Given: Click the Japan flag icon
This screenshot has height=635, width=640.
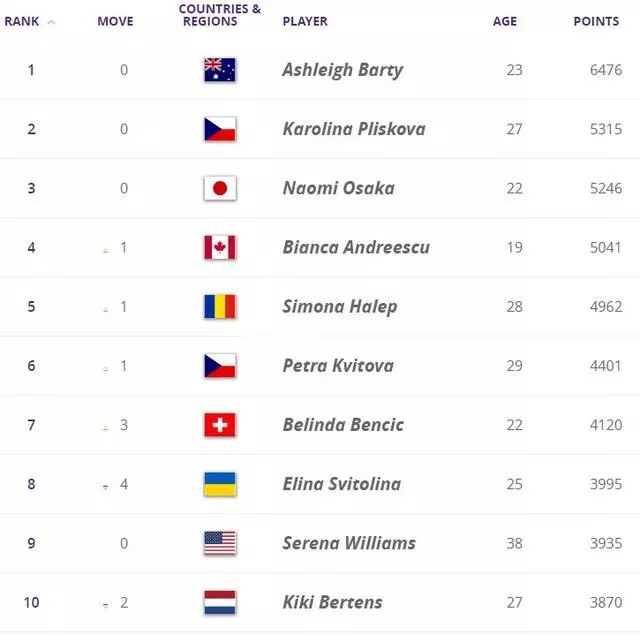Looking at the screenshot, I should (x=220, y=189).
